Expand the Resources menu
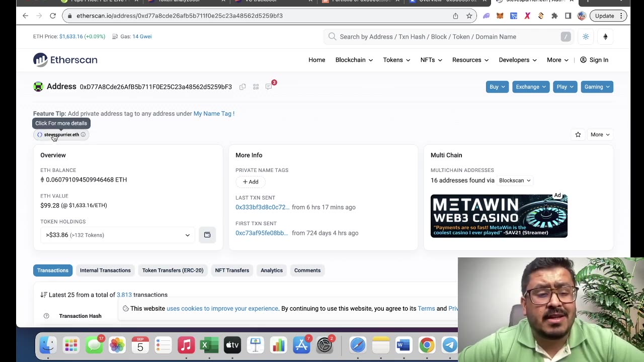The image size is (644, 362). click(x=470, y=60)
